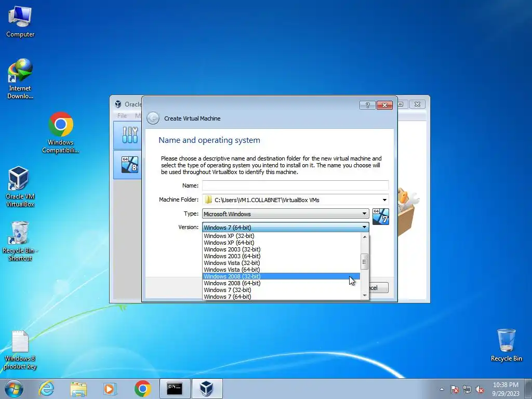Image resolution: width=532 pixels, height=399 pixels.
Task: Choose Windows 2003 (64-bit) version
Action: coord(281,256)
